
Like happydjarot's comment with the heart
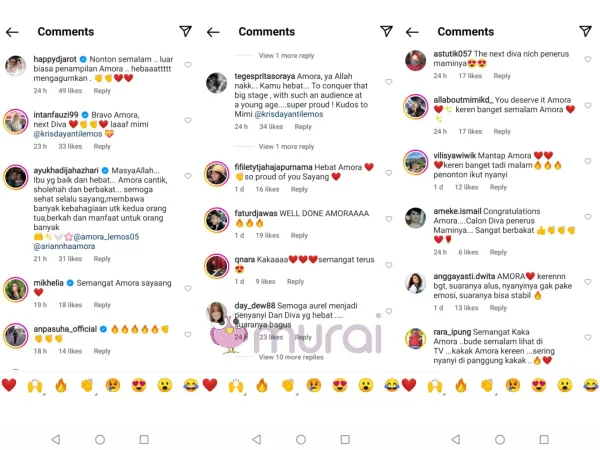(x=188, y=65)
